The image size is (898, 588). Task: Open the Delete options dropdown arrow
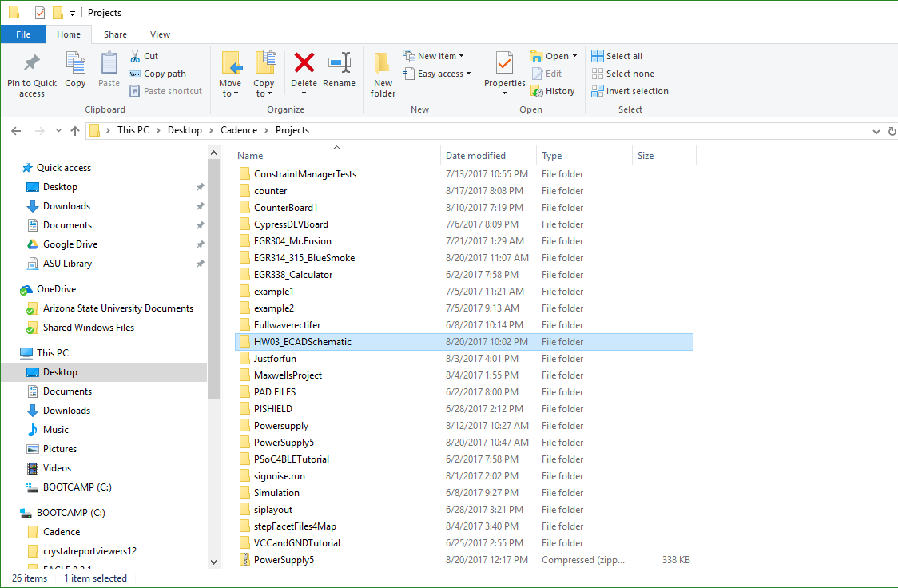(x=304, y=93)
